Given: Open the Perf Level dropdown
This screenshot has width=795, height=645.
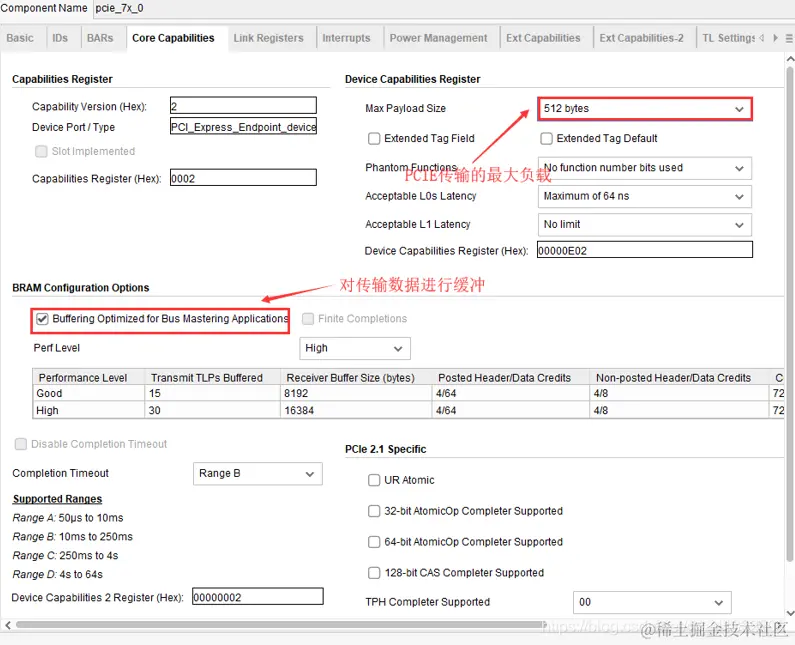Looking at the screenshot, I should point(355,348).
